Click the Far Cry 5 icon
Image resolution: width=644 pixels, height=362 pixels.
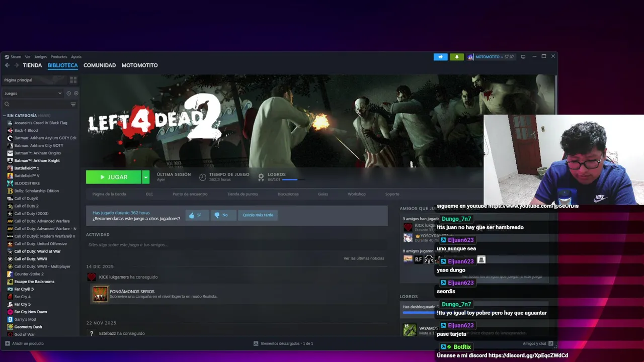tap(10, 304)
